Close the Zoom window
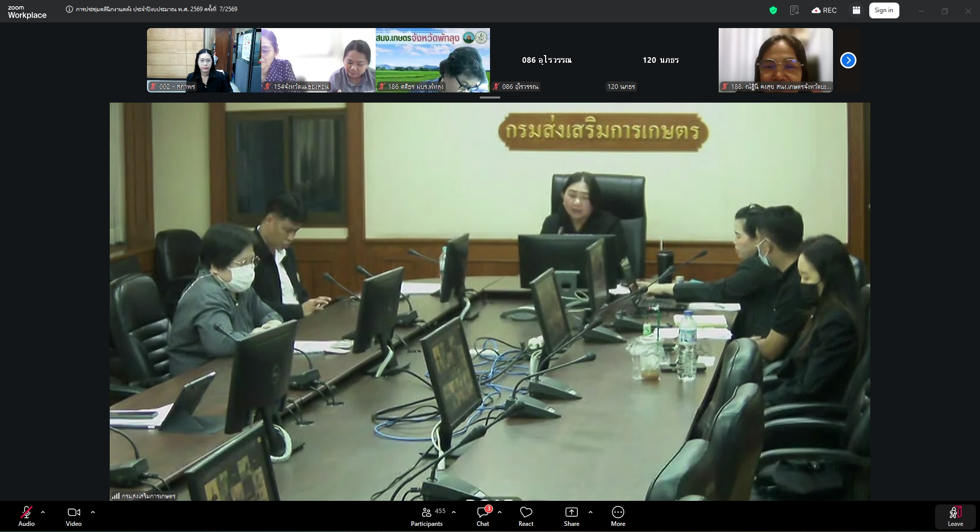Image resolution: width=980 pixels, height=532 pixels. [968, 11]
